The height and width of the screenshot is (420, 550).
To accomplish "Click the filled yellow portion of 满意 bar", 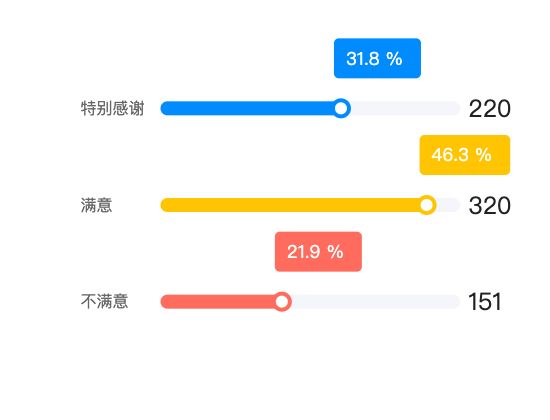I will click(x=289, y=205).
